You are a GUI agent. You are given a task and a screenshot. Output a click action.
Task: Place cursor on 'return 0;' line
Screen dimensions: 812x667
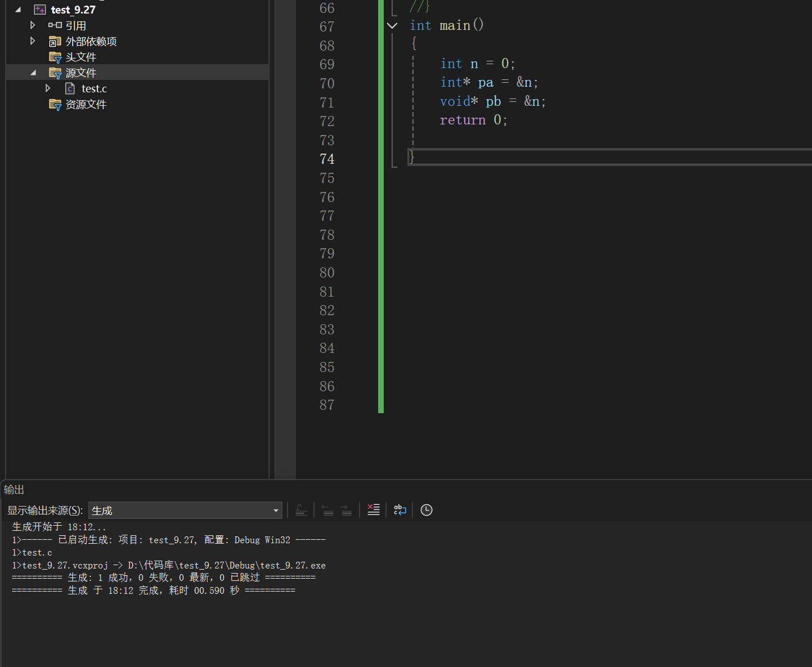(474, 120)
